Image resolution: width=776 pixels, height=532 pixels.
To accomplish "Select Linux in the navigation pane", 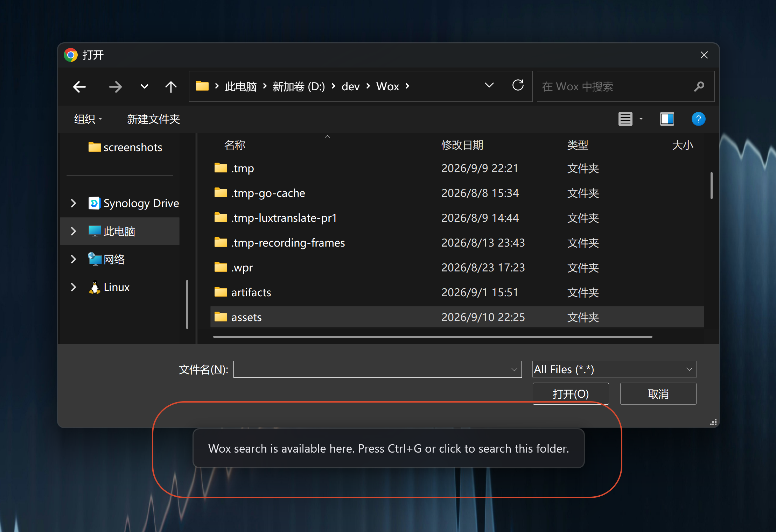I will point(109,287).
